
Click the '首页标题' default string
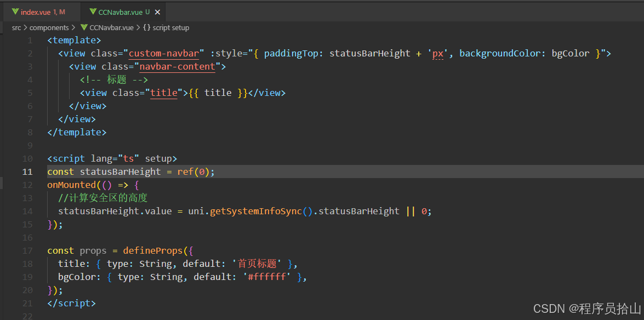click(x=257, y=264)
